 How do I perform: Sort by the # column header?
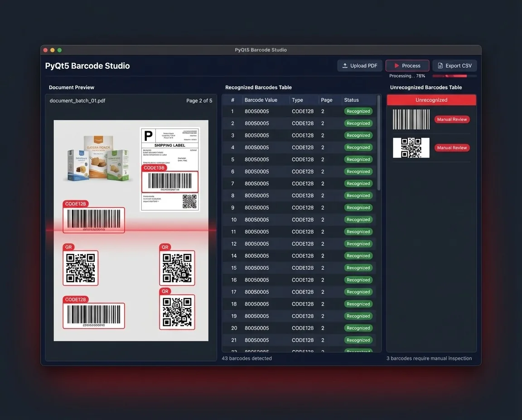(x=232, y=100)
